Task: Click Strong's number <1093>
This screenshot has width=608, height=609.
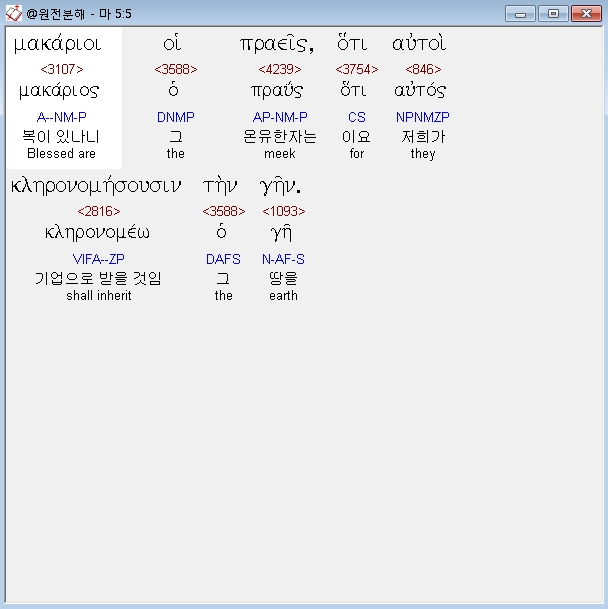Action: pyautogui.click(x=284, y=211)
